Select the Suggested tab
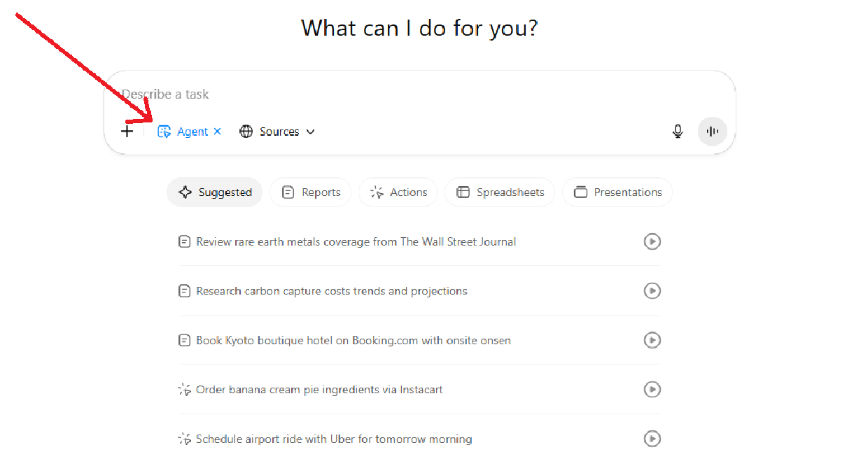 click(214, 192)
